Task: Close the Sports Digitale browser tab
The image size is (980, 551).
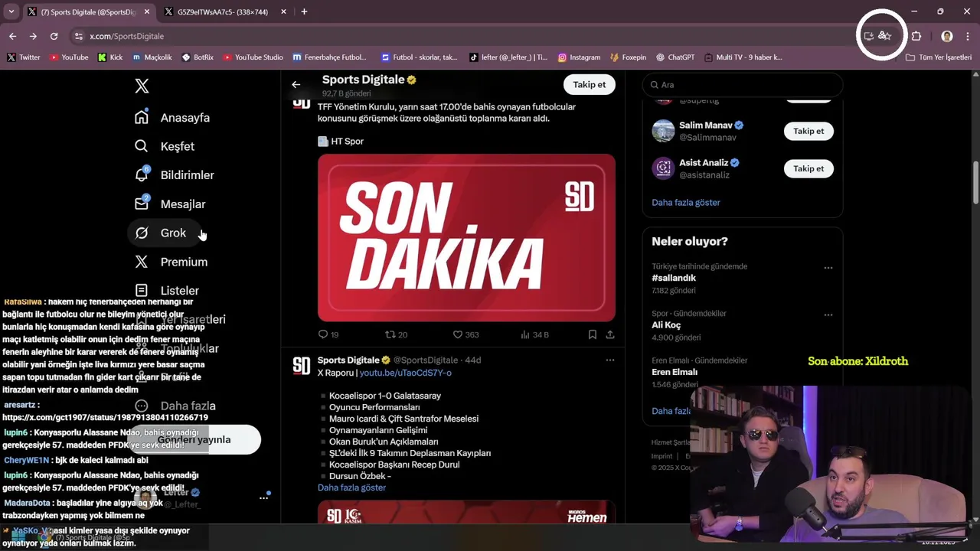Action: click(147, 12)
